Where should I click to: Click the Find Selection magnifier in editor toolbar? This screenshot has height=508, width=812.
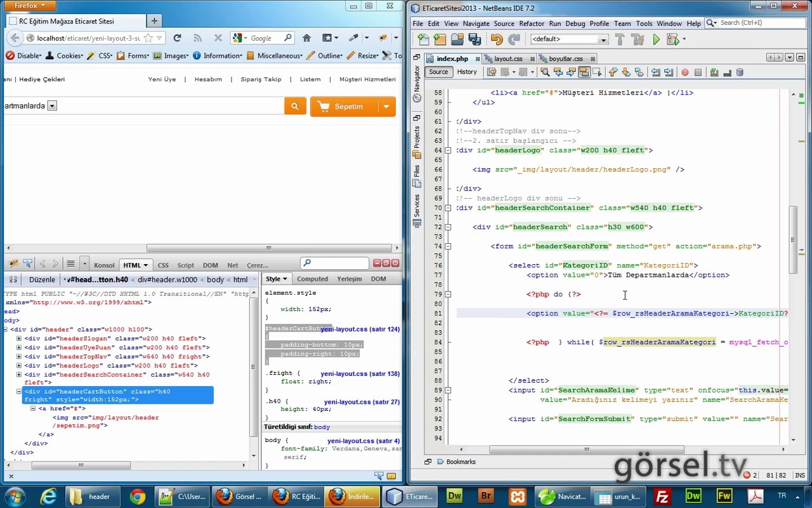(546, 72)
